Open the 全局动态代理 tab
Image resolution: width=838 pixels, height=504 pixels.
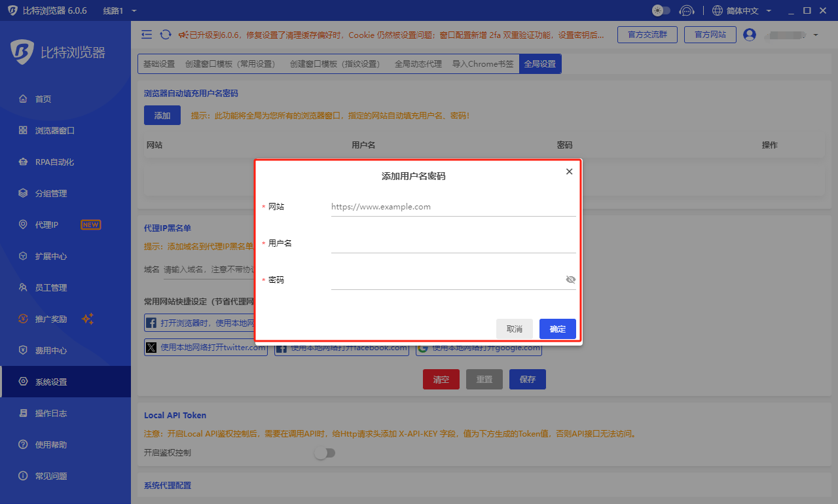(x=418, y=63)
